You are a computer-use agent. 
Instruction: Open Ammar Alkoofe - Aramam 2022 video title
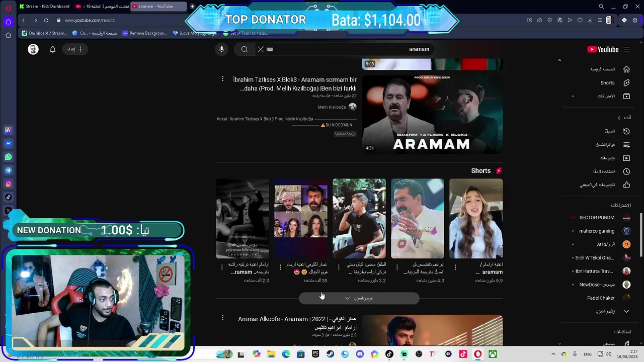click(x=297, y=323)
